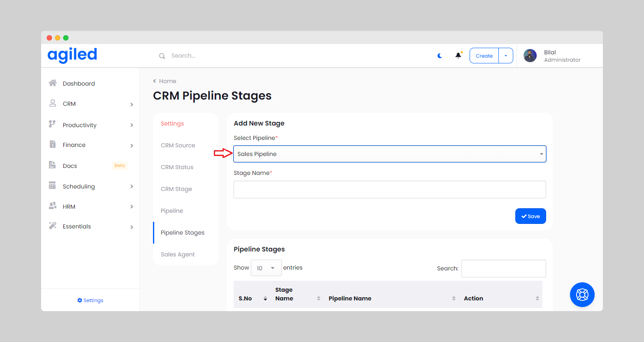Viewport: 644px width, 342px height.
Task: Click the Stage Name input field
Action: (x=389, y=190)
